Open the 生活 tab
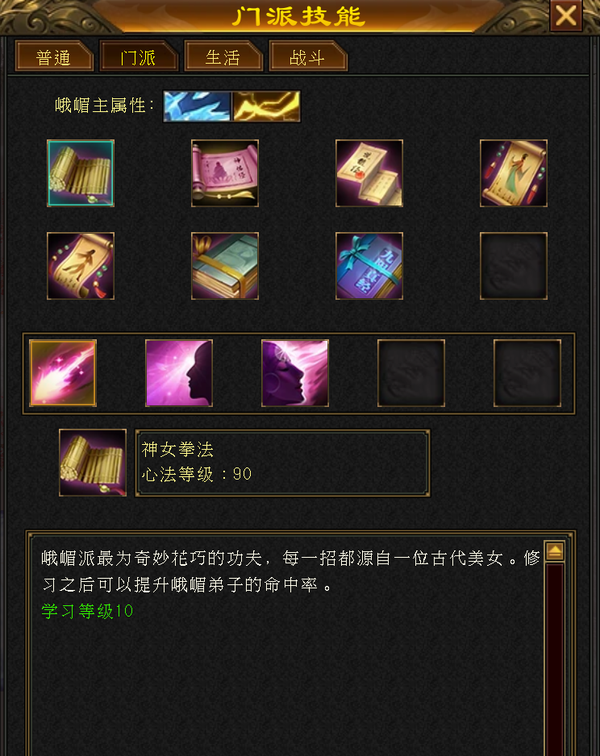This screenshot has width=600, height=756. (223, 56)
